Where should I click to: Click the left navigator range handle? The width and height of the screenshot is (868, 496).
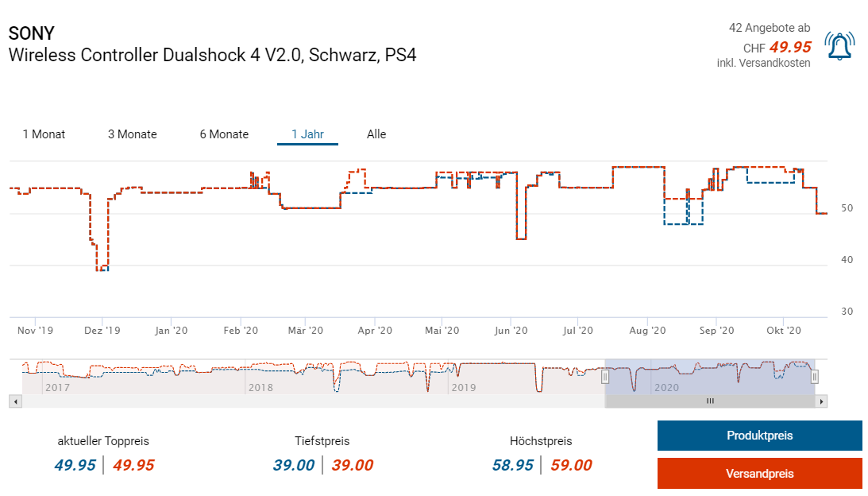point(604,377)
